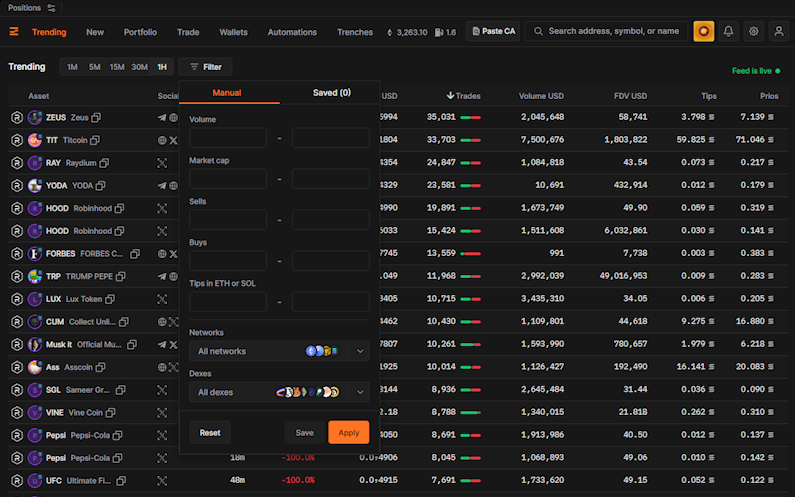Open the All networks dropdown
This screenshot has height=497, width=795.
click(279, 351)
